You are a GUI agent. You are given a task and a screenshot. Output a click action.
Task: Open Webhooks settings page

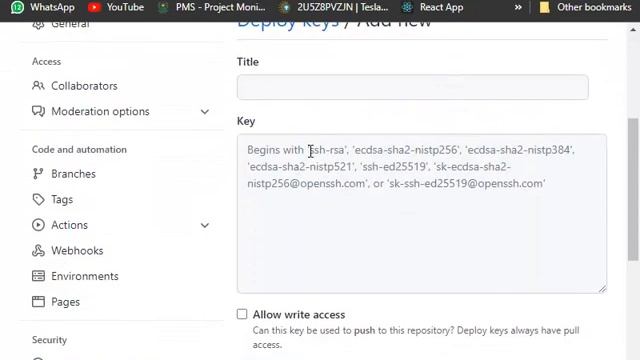click(x=77, y=251)
